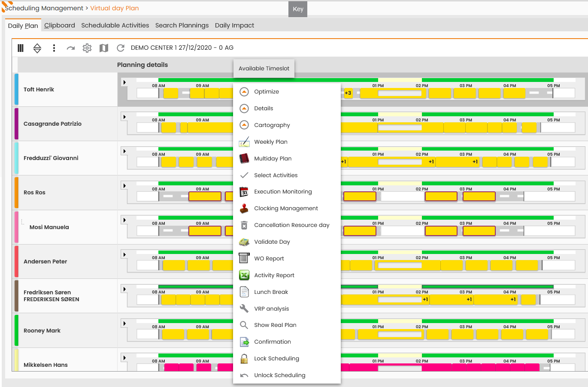The image size is (588, 387).
Task: Click the columns view icon in toolbar
Action: pos(21,48)
